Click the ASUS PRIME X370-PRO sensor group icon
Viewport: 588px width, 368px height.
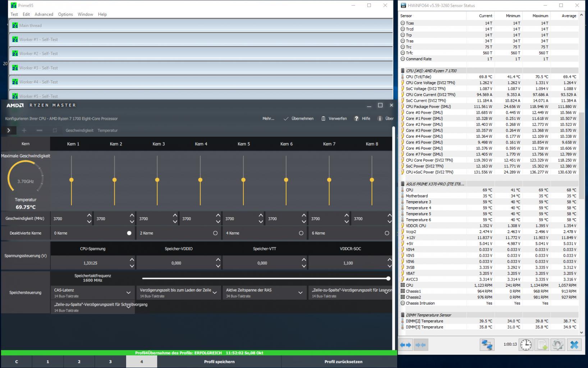click(403, 184)
